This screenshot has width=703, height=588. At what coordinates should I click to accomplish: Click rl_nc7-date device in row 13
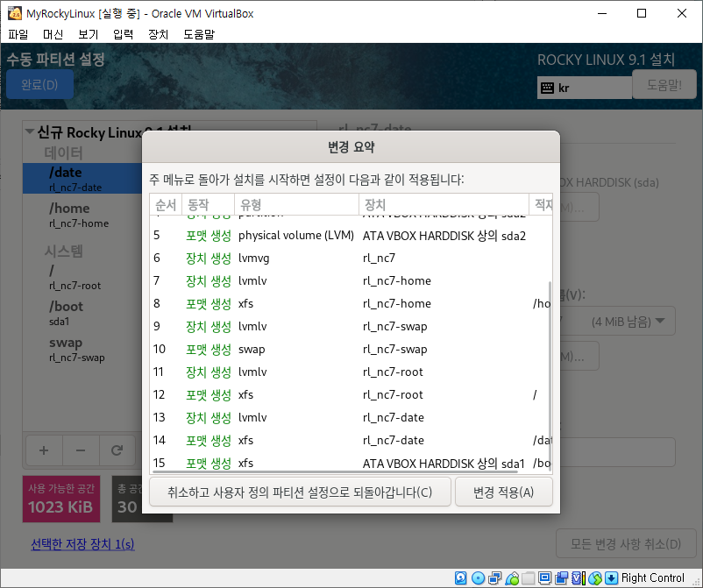(394, 418)
